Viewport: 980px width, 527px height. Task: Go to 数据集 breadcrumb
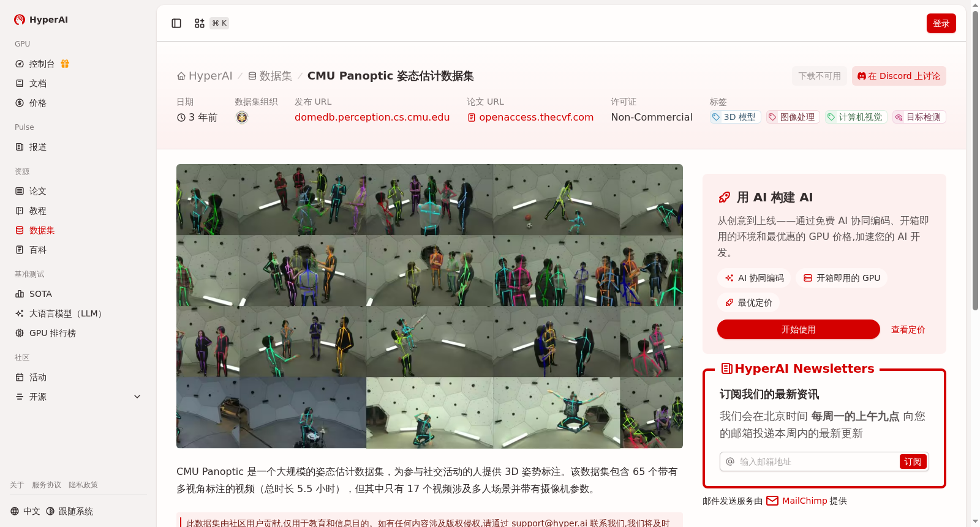click(270, 76)
